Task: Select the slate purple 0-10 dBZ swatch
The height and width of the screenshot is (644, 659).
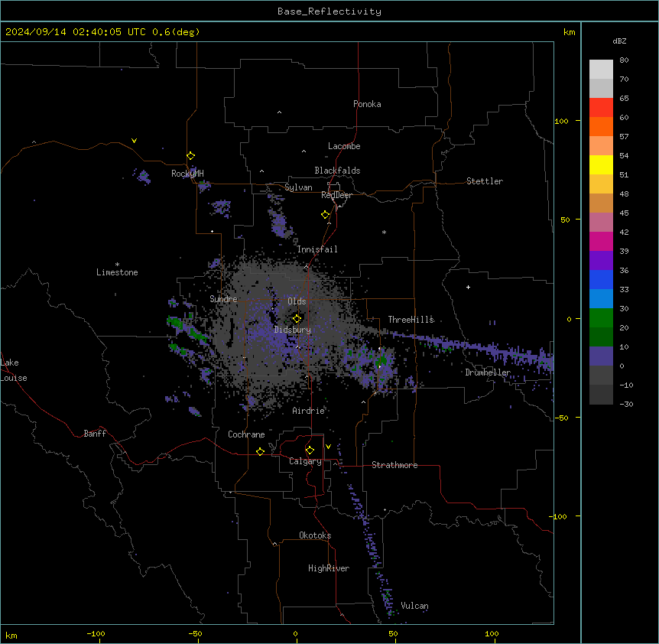Action: [x=601, y=356]
